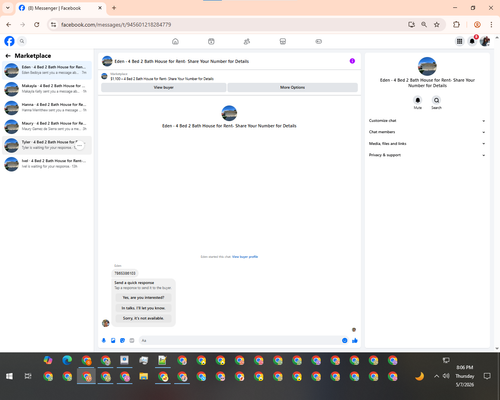Record a voice clip with microphone icon
This screenshot has height=400, width=500.
pyautogui.click(x=104, y=340)
